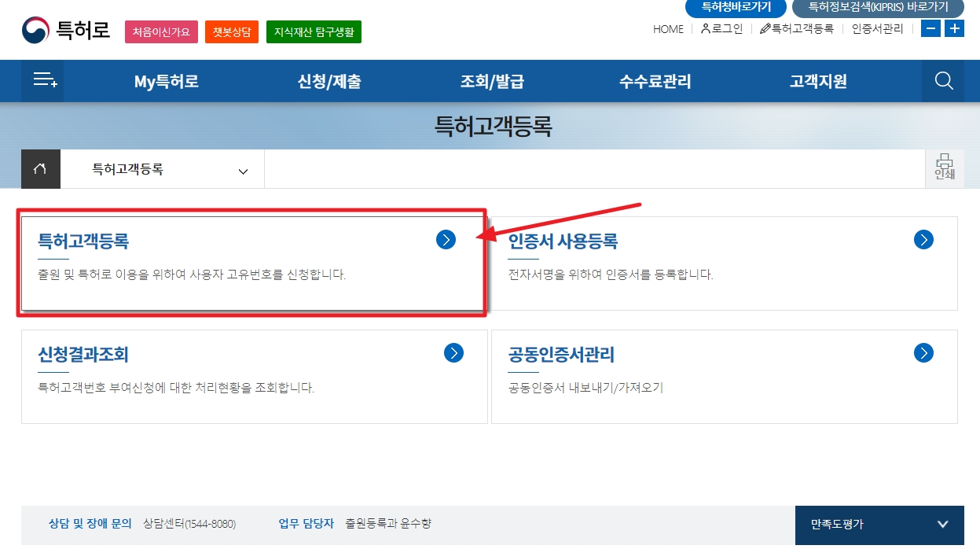Click the 챗봇상담 orange button
This screenshot has width=980, height=560.
[231, 31]
